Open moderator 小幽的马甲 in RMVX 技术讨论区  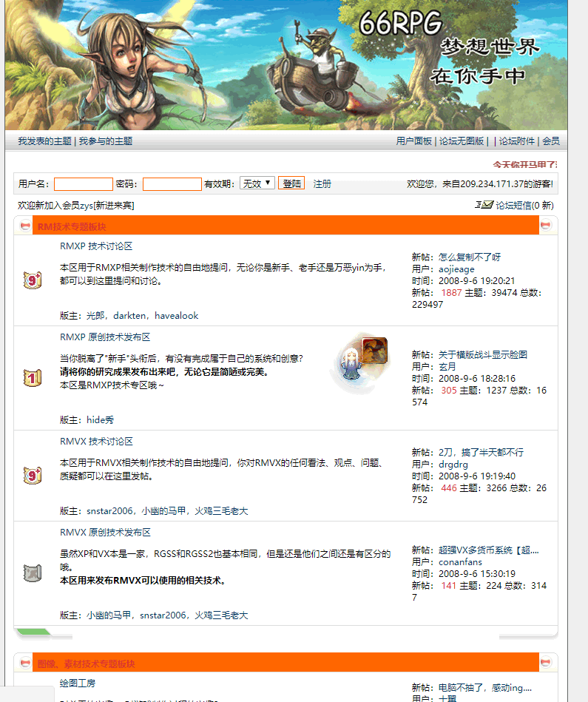[163, 511]
